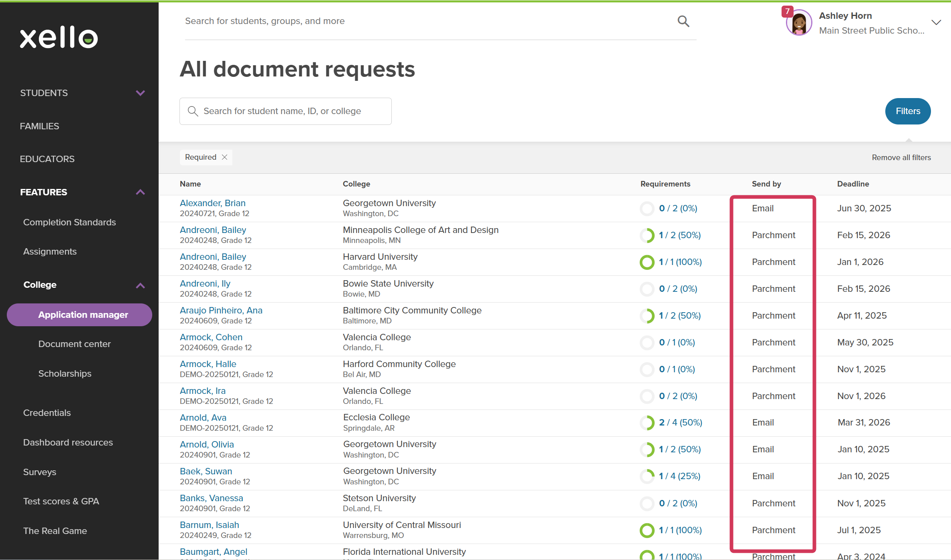Open Ashley Horn's profile avatar
The image size is (951, 560).
799,23
